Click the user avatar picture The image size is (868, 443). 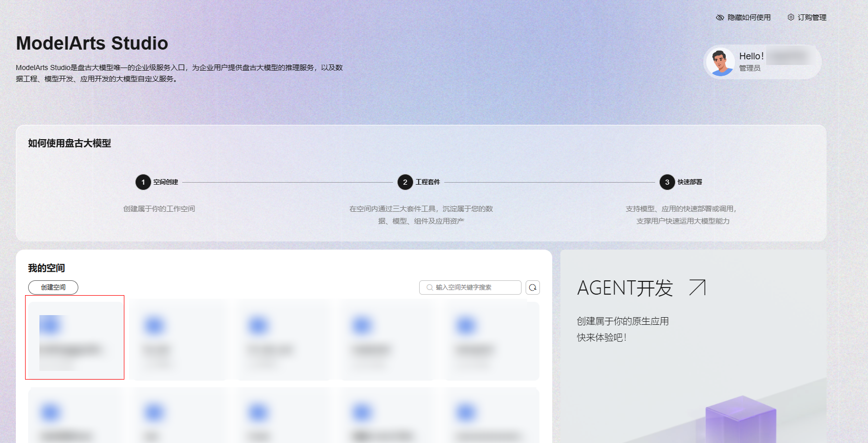(x=721, y=62)
